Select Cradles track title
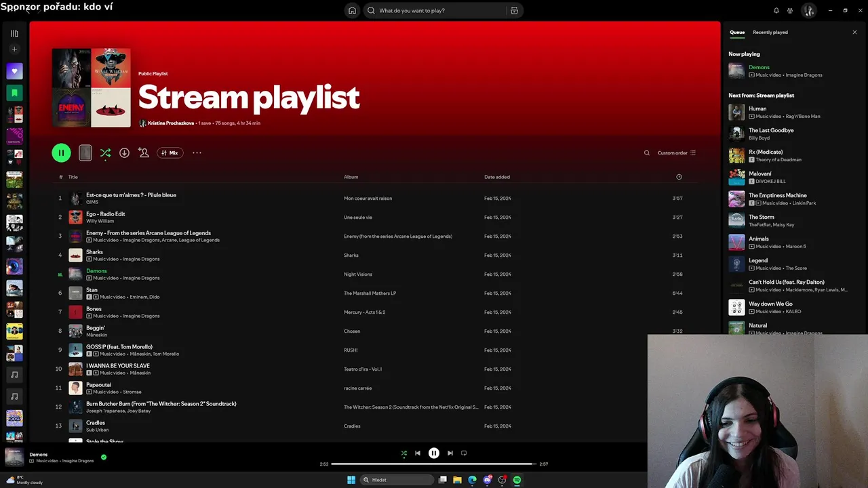The image size is (868, 488). click(x=96, y=423)
